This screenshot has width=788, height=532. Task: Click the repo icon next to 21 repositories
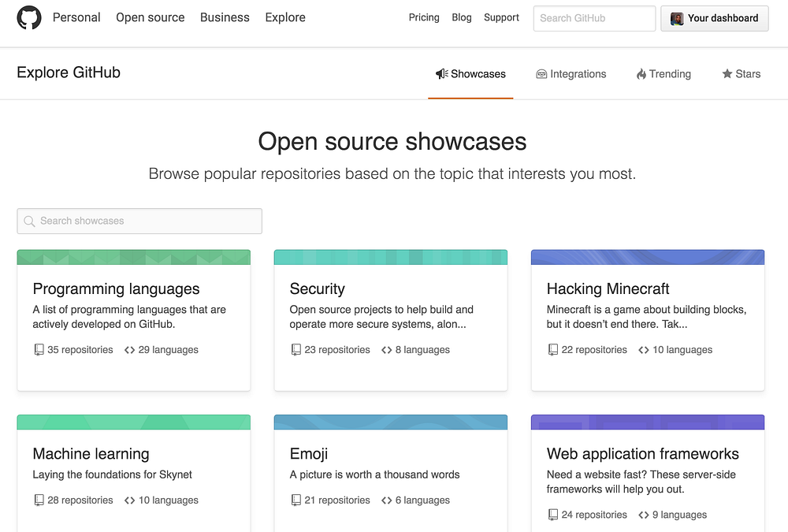click(x=296, y=500)
